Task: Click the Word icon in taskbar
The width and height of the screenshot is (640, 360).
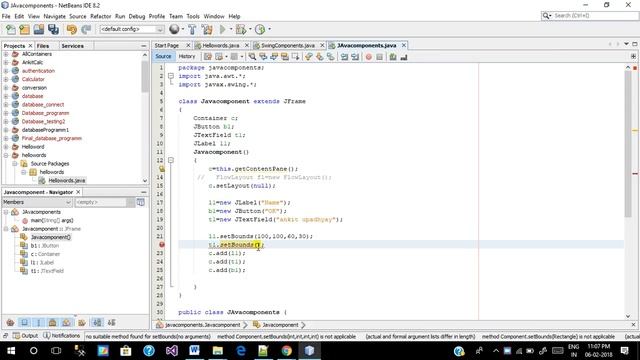Action: point(194,351)
